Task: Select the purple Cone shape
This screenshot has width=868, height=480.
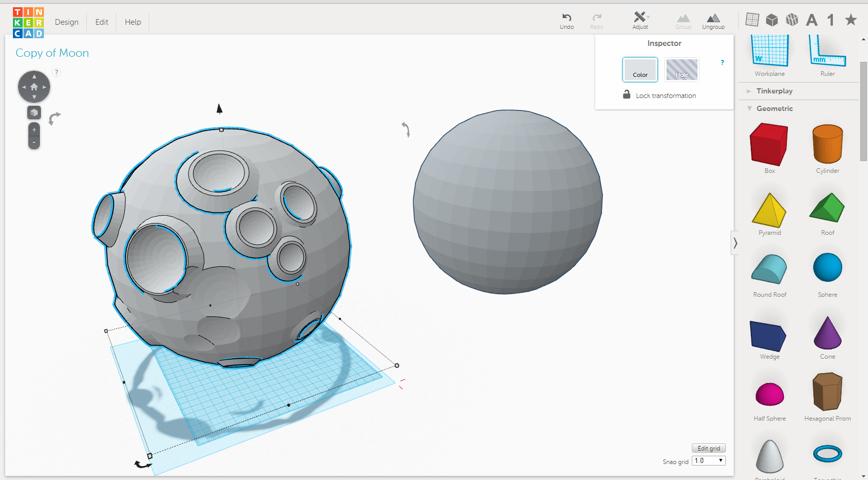Action: (x=827, y=333)
